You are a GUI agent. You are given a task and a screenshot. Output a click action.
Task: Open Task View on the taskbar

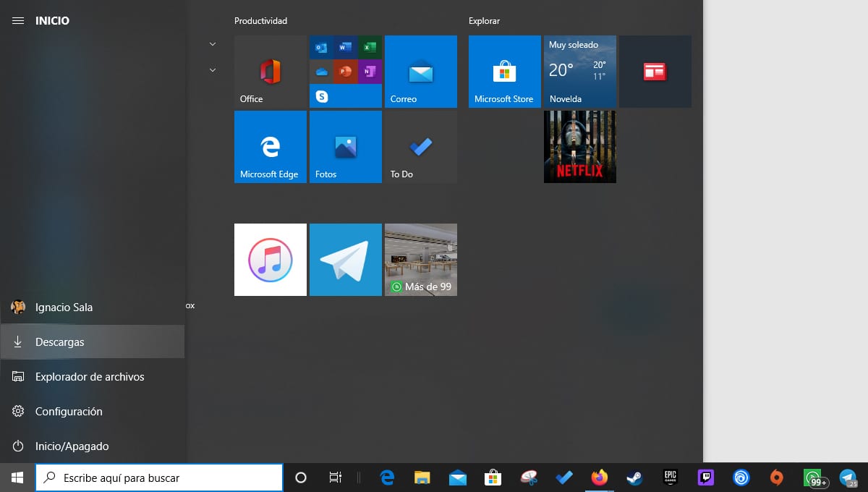point(335,478)
